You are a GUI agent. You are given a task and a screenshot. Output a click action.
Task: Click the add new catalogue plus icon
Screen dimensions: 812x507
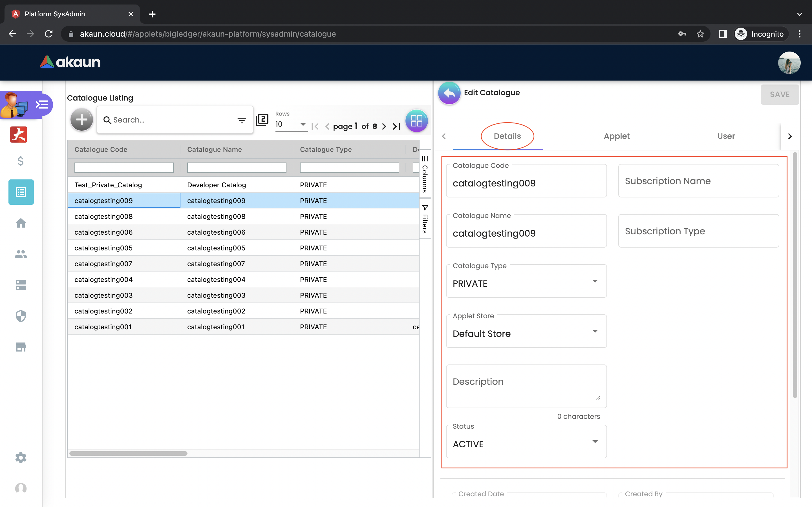click(81, 120)
